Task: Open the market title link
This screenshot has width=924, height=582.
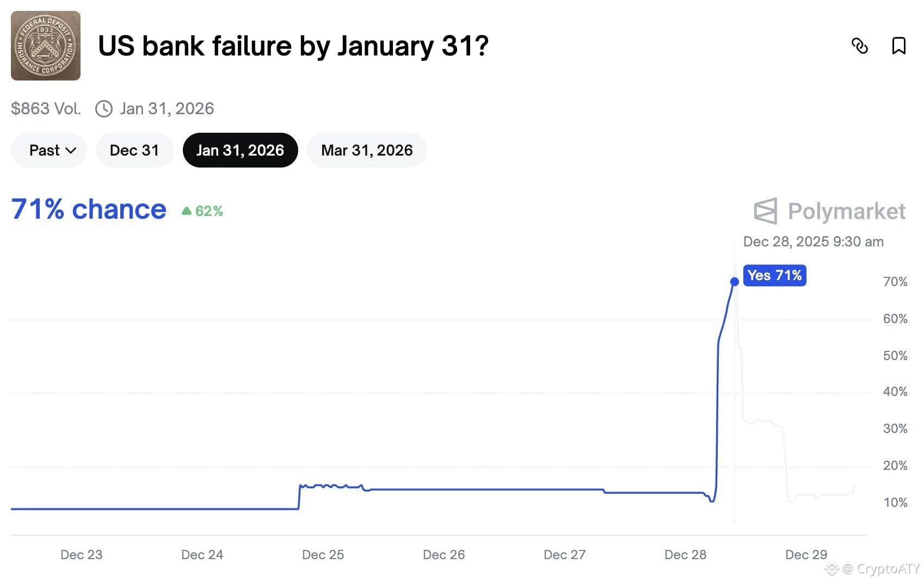Action: (293, 46)
